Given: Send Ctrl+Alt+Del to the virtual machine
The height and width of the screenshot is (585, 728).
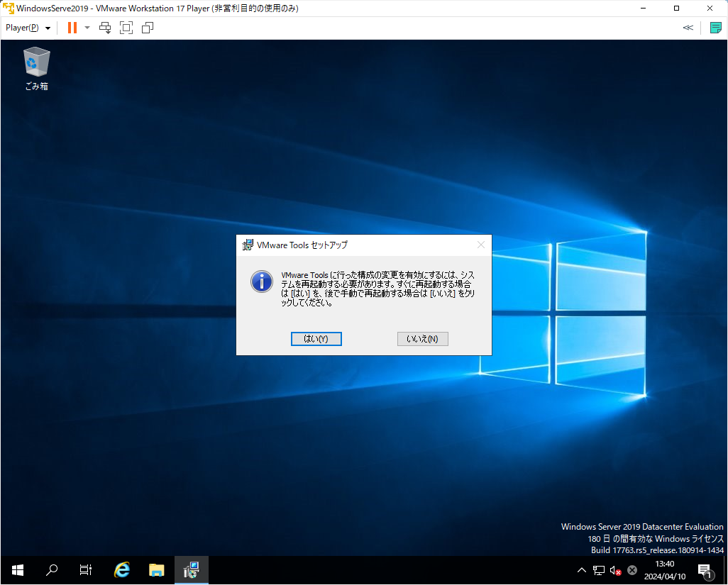Looking at the screenshot, I should [106, 28].
